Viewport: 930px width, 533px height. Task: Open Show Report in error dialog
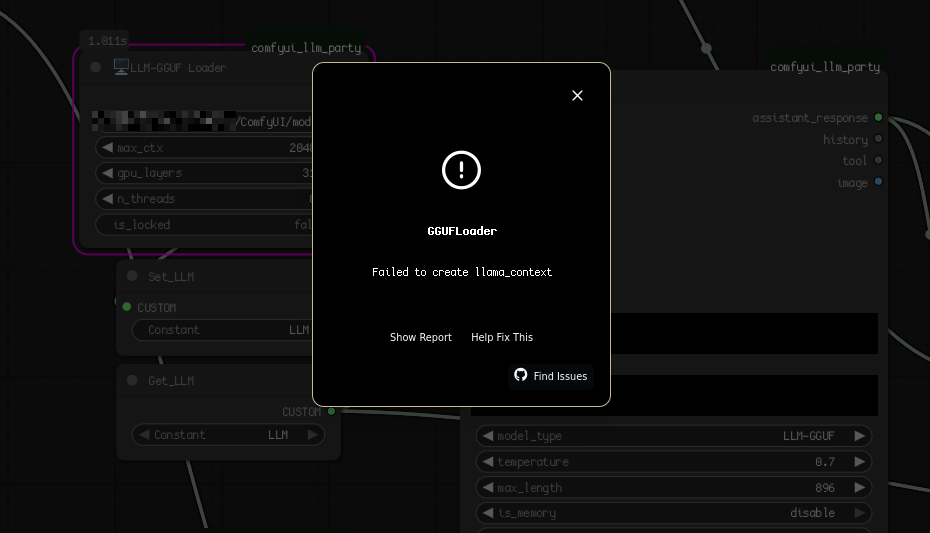click(x=421, y=337)
